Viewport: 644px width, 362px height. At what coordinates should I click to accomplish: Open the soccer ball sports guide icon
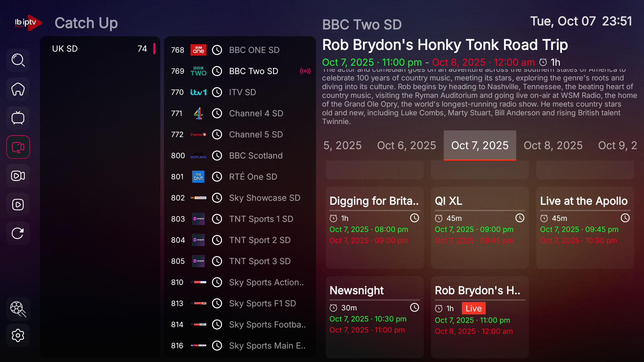pyautogui.click(x=18, y=309)
